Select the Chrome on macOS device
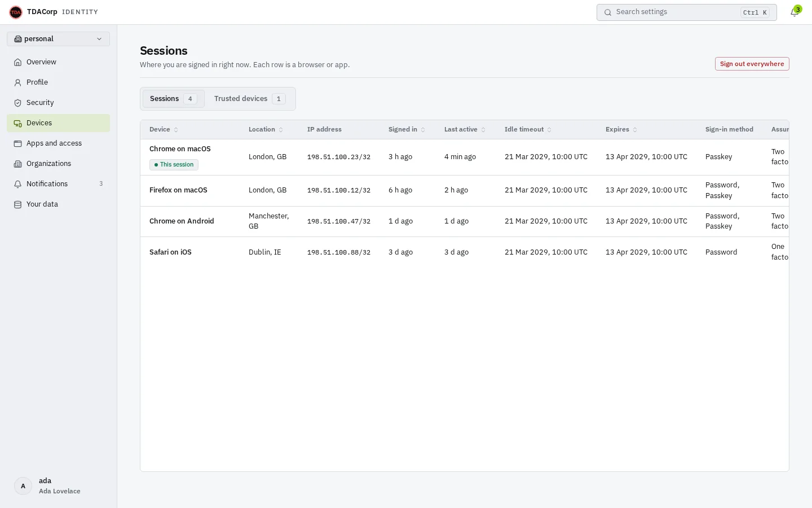The image size is (812, 508). (x=180, y=149)
